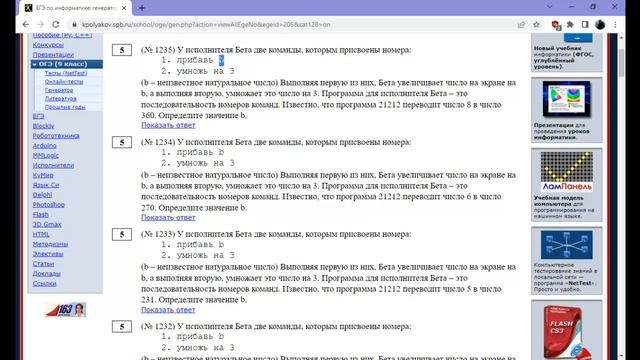Open the Blockly sidebar link
The width and height of the screenshot is (640, 360).
click(43, 126)
